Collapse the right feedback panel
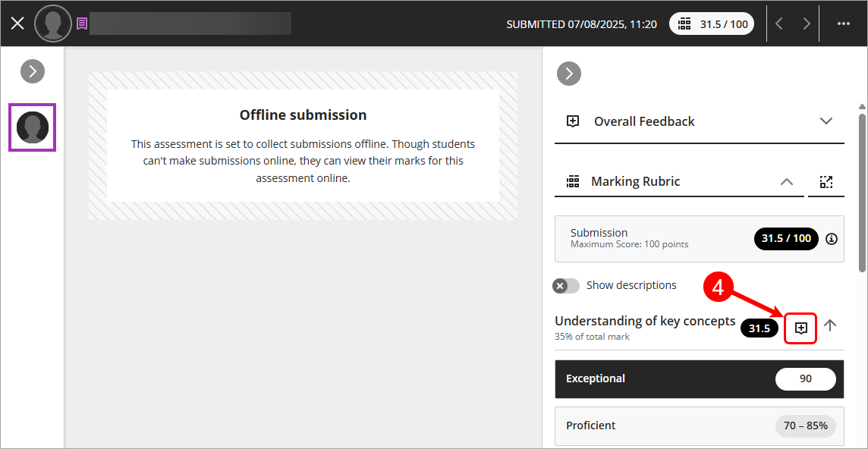The height and width of the screenshot is (449, 868). click(569, 74)
